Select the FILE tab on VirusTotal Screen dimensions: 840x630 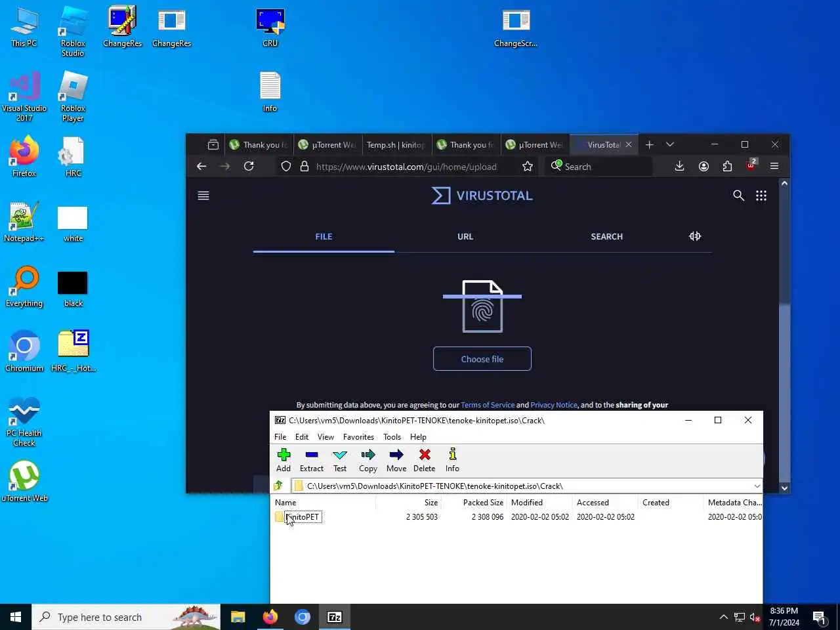[x=324, y=237]
